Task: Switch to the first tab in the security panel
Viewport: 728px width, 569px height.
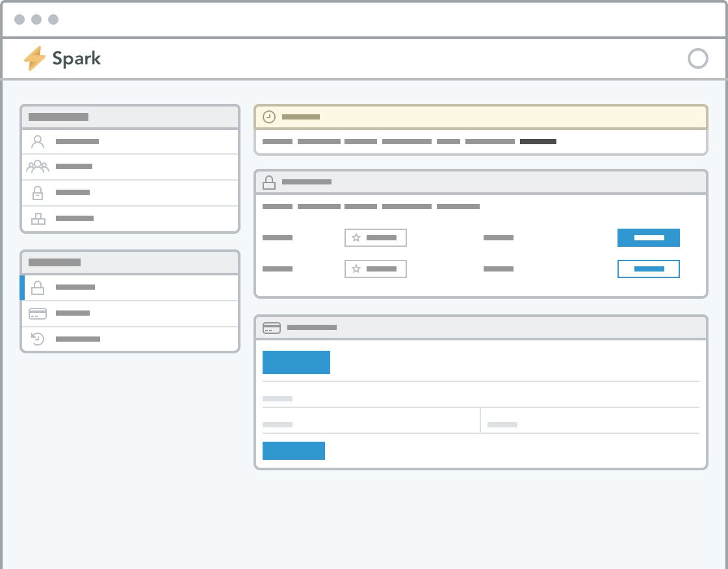Action: (277, 207)
